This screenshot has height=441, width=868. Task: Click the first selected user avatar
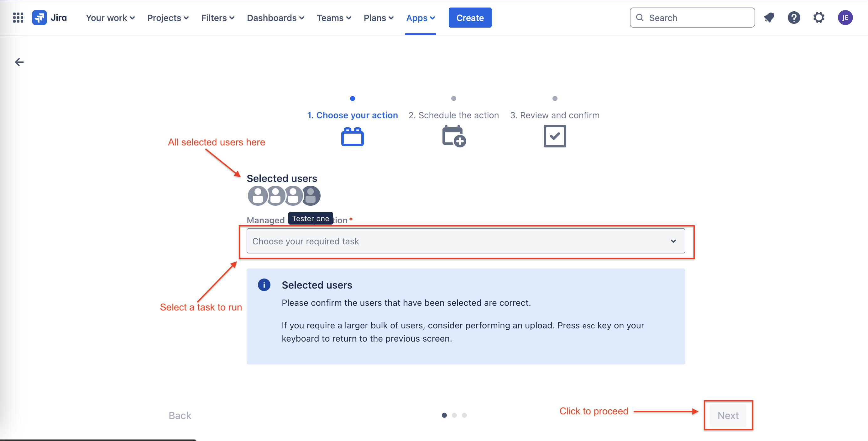[258, 195]
